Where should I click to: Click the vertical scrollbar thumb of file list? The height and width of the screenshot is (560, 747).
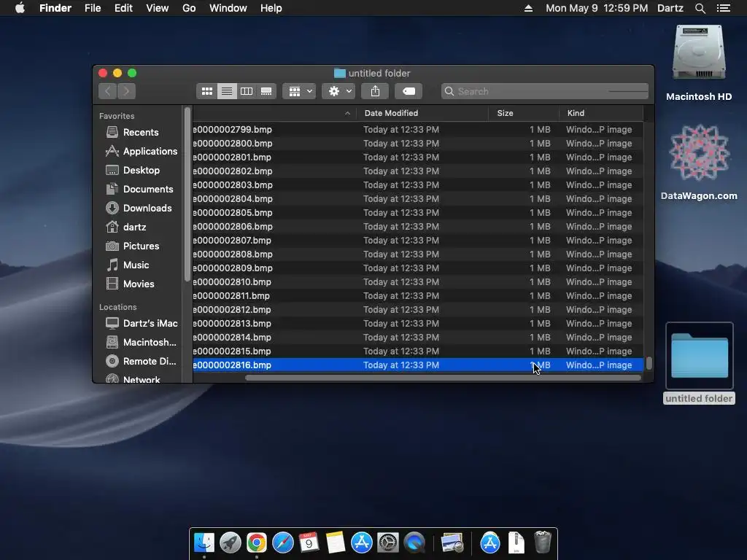[649, 363]
